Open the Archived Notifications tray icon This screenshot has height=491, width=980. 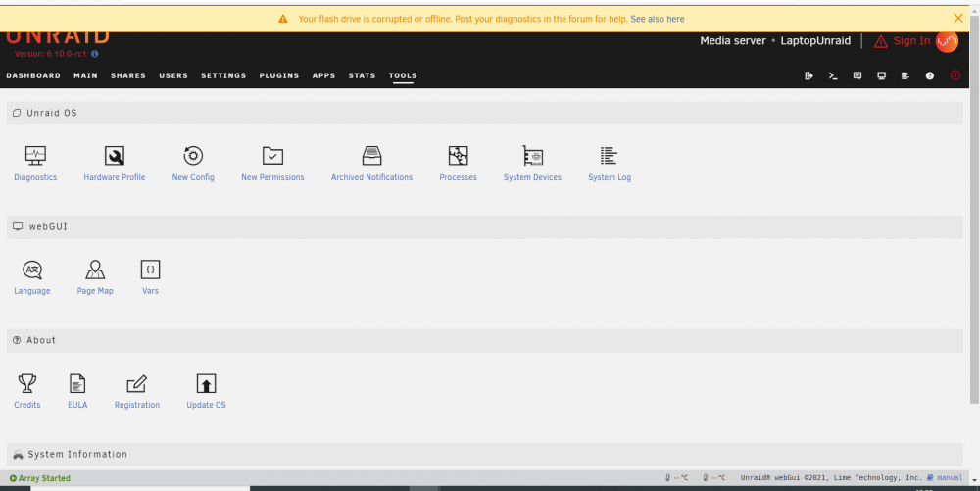point(371,156)
